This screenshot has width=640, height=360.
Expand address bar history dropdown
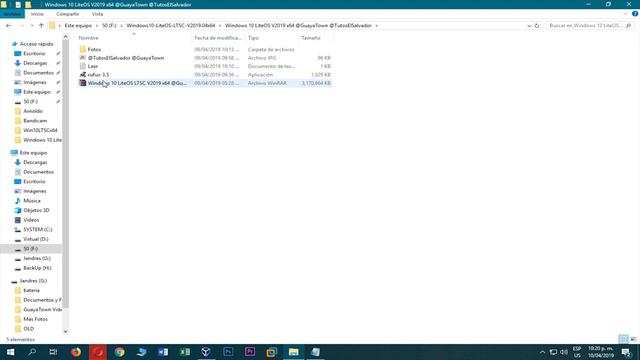pos(529,26)
